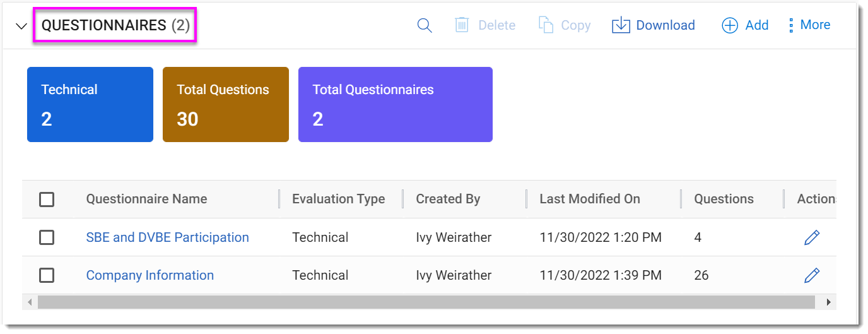
Task: Sort by Last Modified On column
Action: pos(590,199)
